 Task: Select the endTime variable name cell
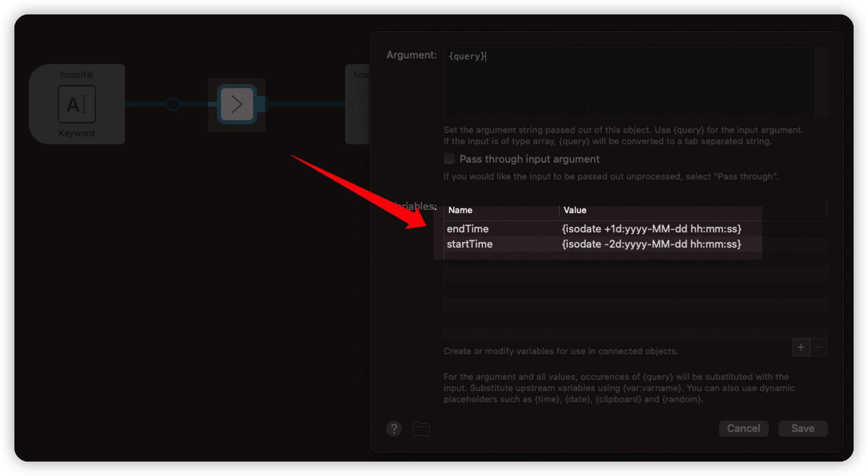[x=468, y=229]
